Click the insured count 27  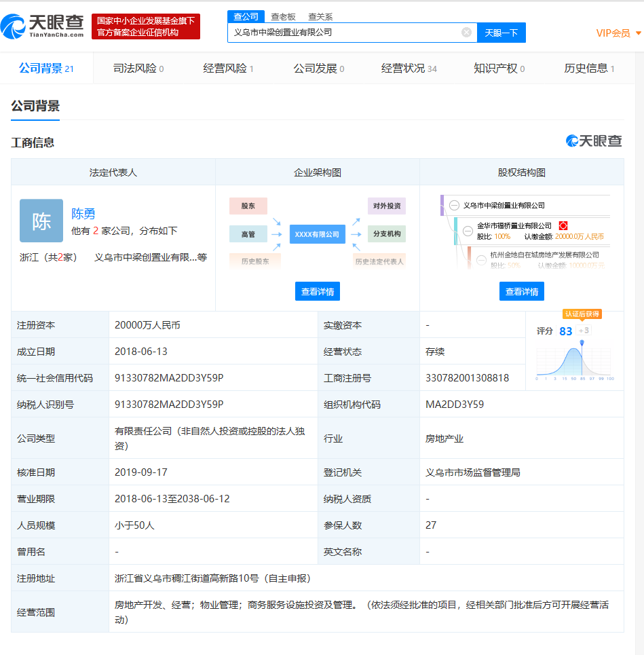pos(431,525)
